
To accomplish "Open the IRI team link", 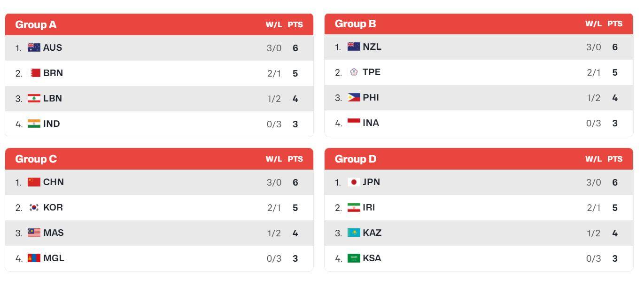I will (x=369, y=208).
